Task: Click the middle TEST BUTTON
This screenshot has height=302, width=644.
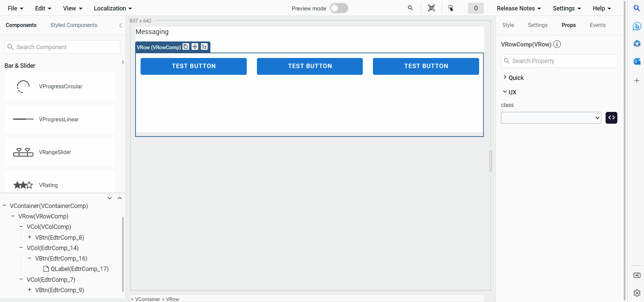Action: 310,66
